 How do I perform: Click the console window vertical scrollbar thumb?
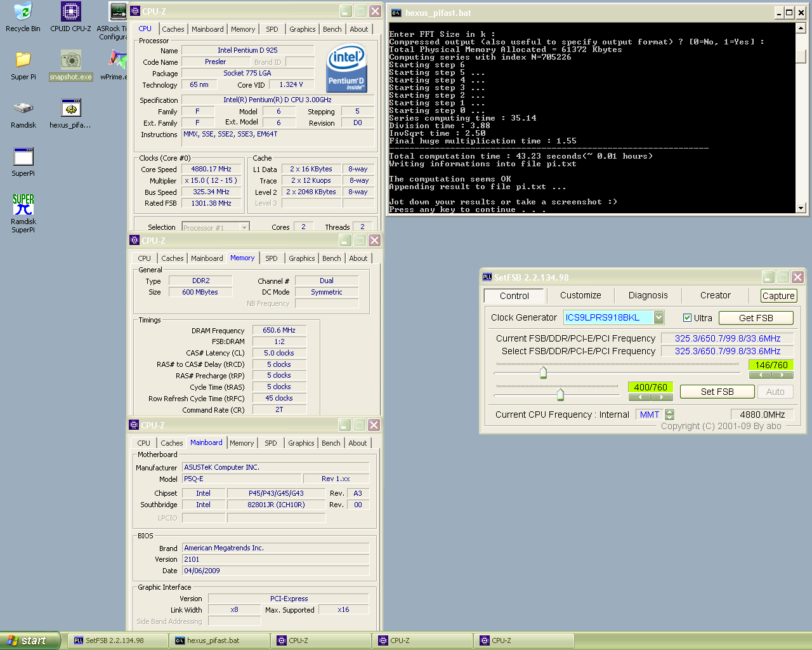point(801,56)
